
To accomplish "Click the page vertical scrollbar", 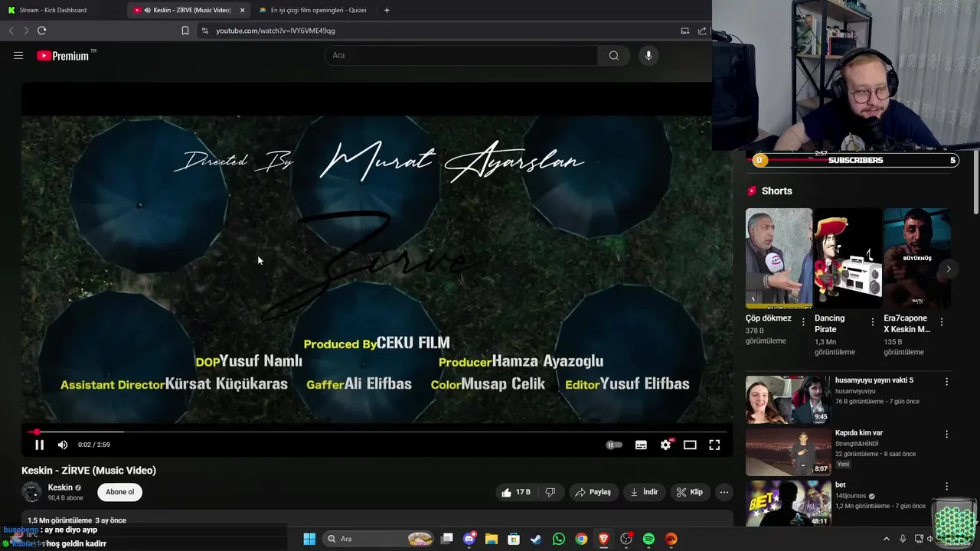I will (975, 184).
